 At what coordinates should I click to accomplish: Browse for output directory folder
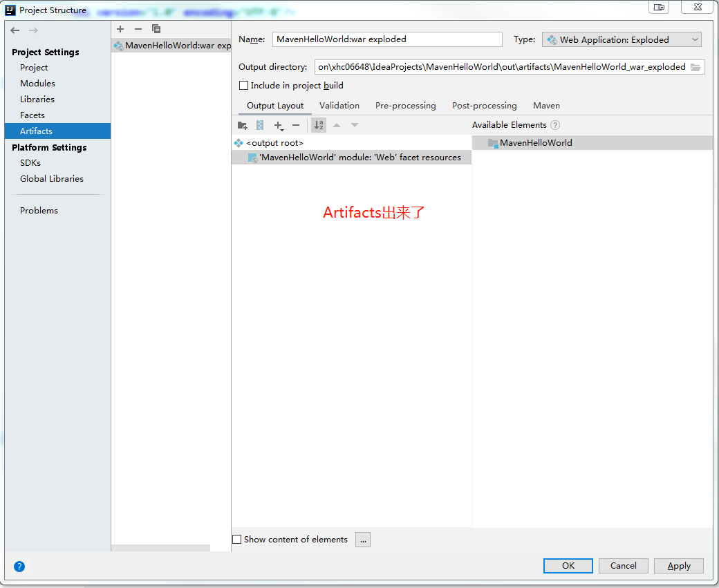coord(695,68)
